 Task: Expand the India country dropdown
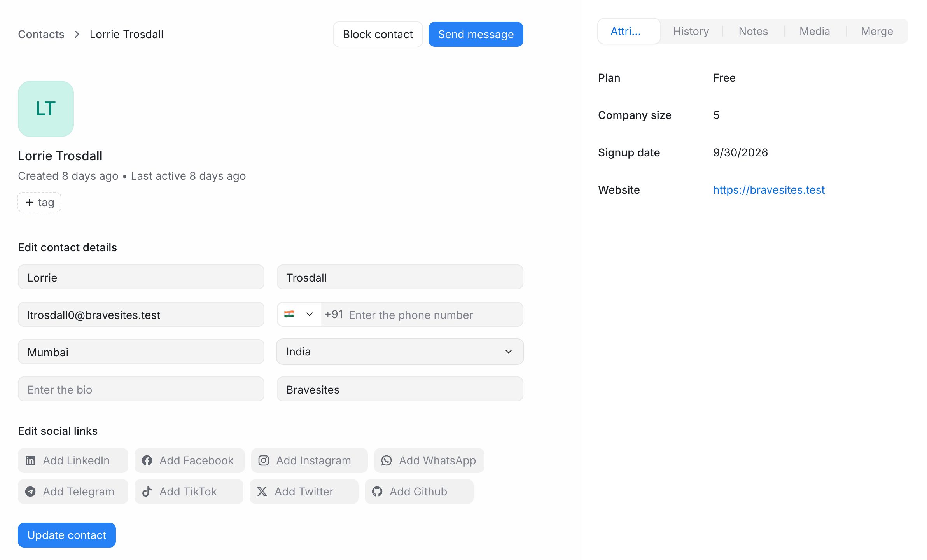pos(400,352)
